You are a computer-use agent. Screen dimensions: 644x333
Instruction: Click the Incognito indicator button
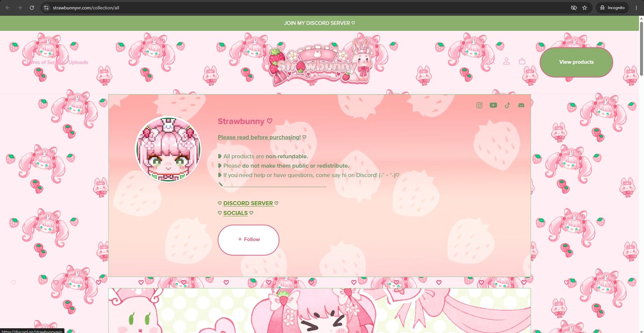point(612,8)
